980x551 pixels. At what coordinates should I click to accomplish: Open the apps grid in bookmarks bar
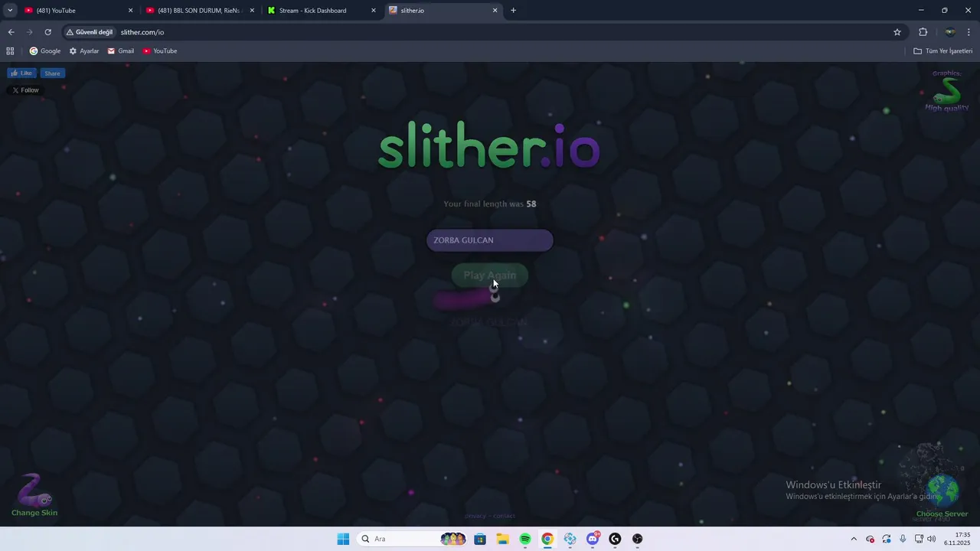[x=10, y=51]
